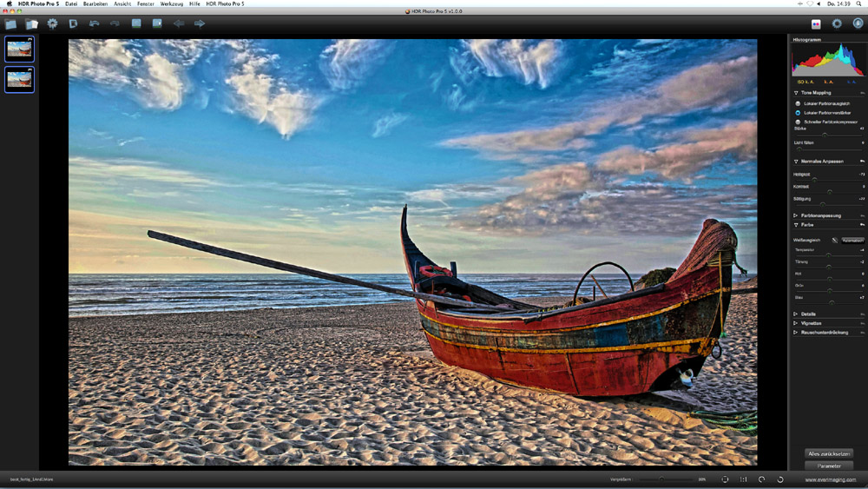Click the undo arrow icon
The image size is (868, 489).
94,23
